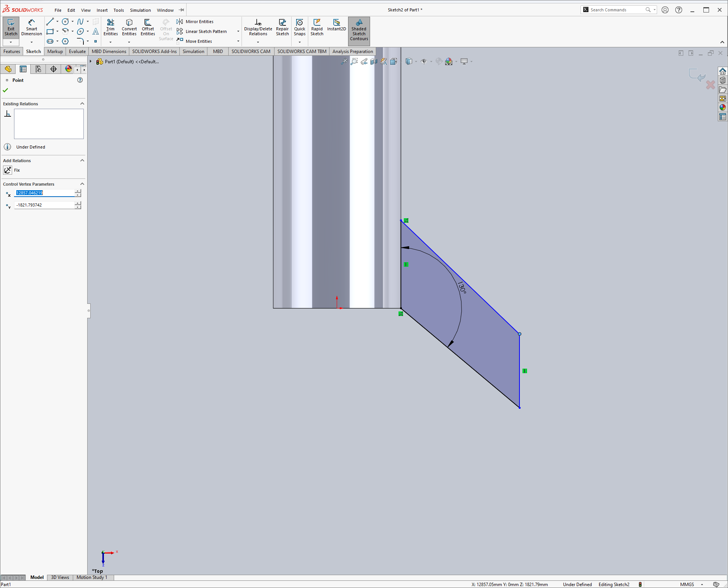
Task: Click Move Entities
Action: [194, 41]
